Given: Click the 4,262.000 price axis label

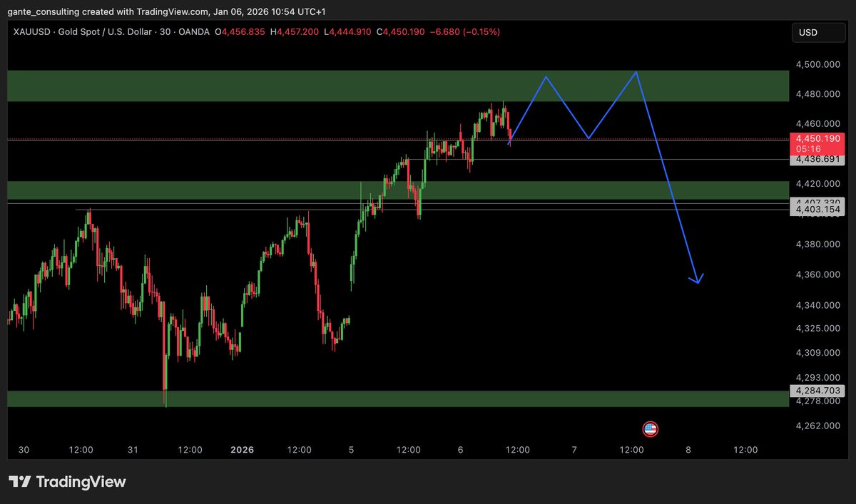Looking at the screenshot, I should (x=818, y=426).
